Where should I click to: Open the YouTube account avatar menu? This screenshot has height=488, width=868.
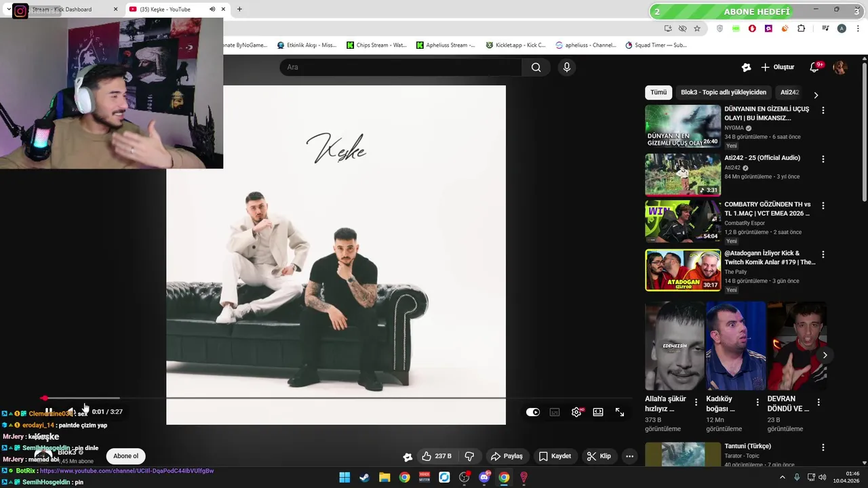[x=840, y=67]
